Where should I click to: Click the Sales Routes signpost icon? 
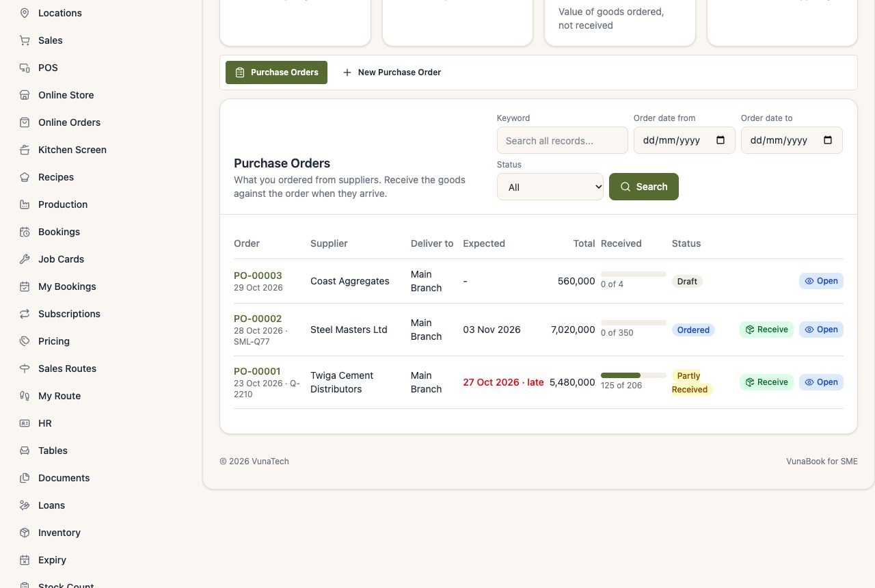coord(25,369)
